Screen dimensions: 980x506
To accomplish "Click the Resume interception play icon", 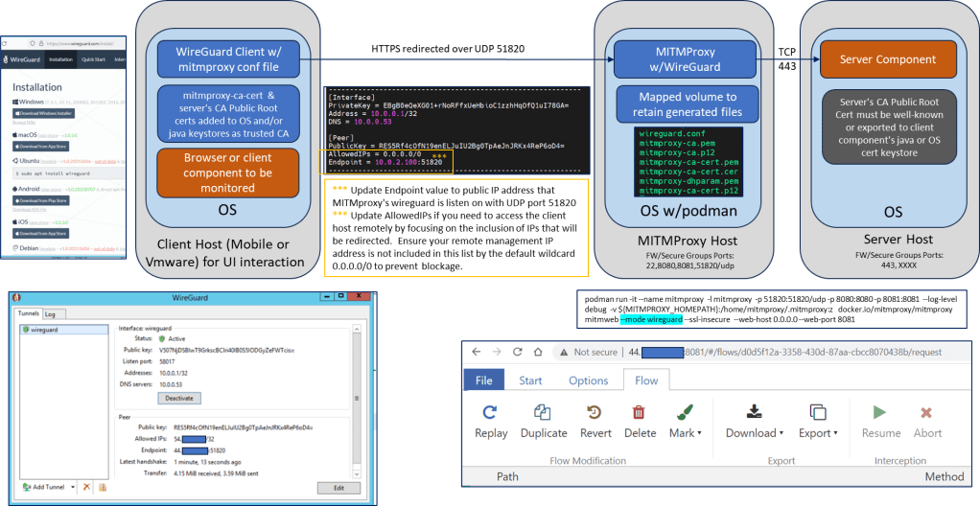I will (880, 412).
